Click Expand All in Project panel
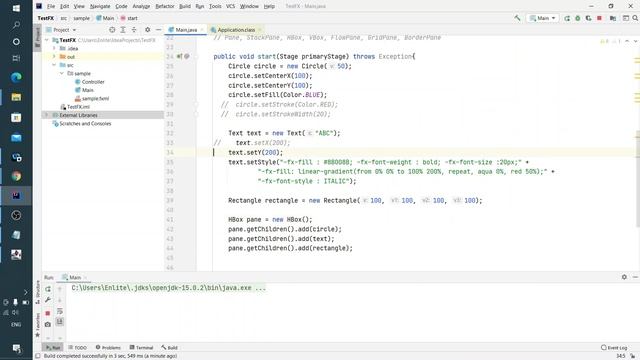Image resolution: width=640 pixels, height=360 pixels. (x=123, y=30)
